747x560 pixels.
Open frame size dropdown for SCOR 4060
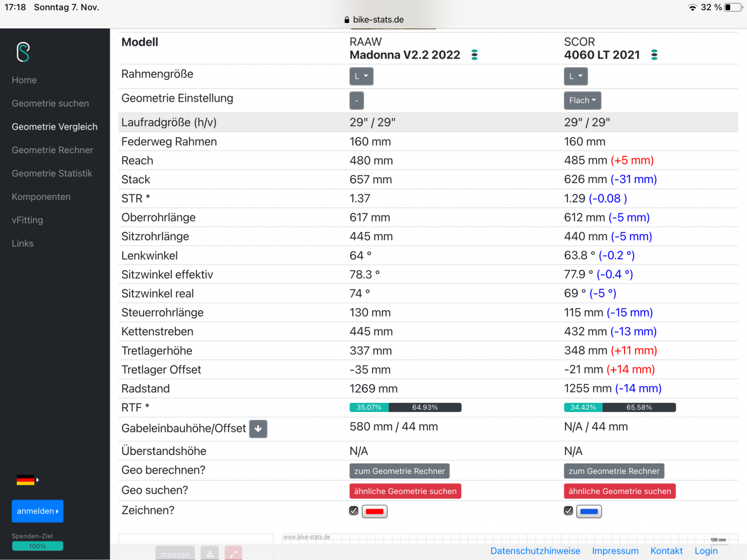tap(575, 76)
